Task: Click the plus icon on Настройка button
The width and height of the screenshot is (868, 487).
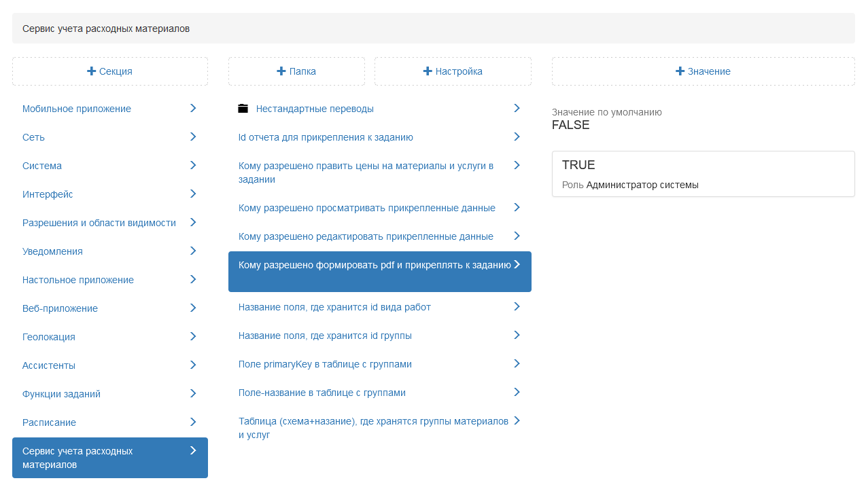Action: [428, 71]
